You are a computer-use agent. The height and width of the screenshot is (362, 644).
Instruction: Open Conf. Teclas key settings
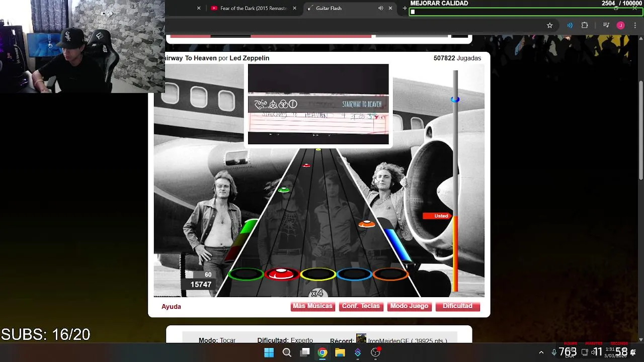361,306
